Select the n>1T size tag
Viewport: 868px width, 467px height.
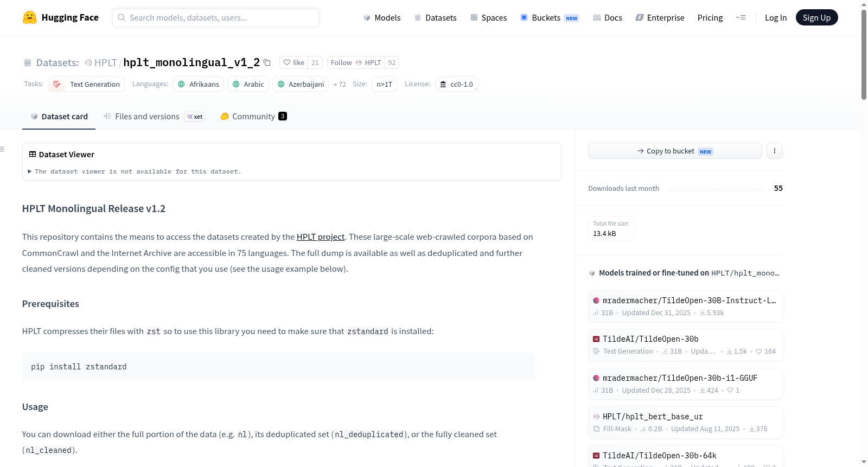(384, 84)
